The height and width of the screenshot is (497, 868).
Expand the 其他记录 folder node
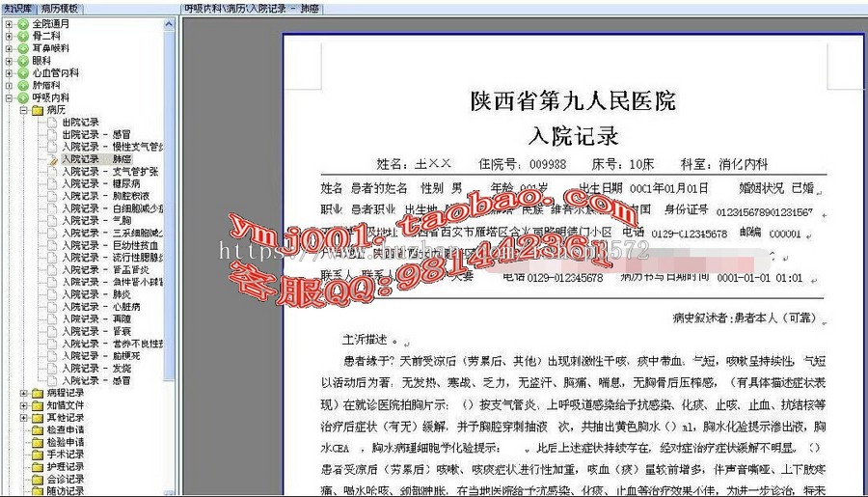(x=23, y=418)
